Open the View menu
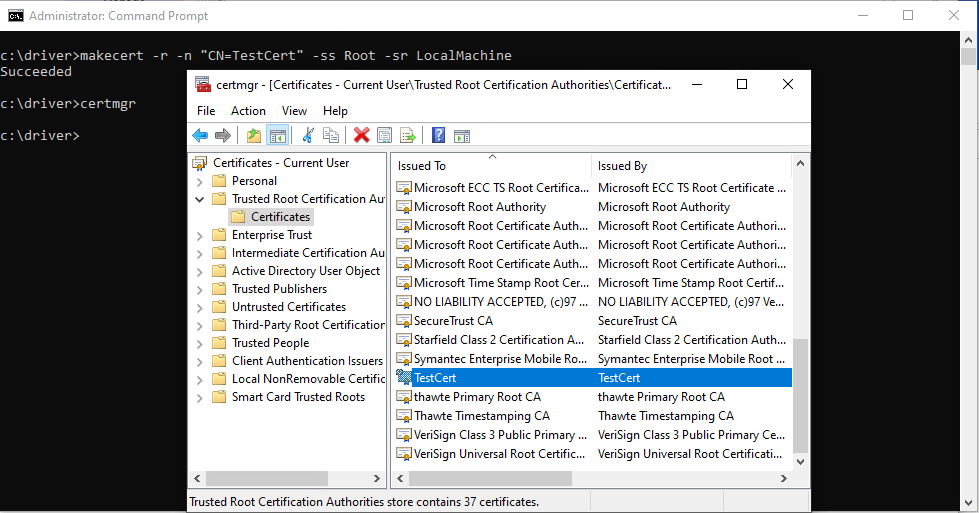 (x=294, y=110)
